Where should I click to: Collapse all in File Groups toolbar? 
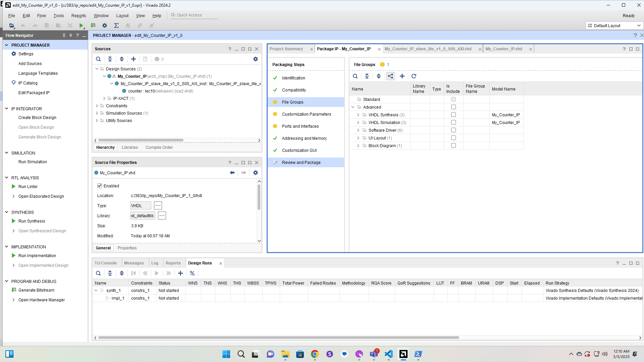(x=367, y=76)
